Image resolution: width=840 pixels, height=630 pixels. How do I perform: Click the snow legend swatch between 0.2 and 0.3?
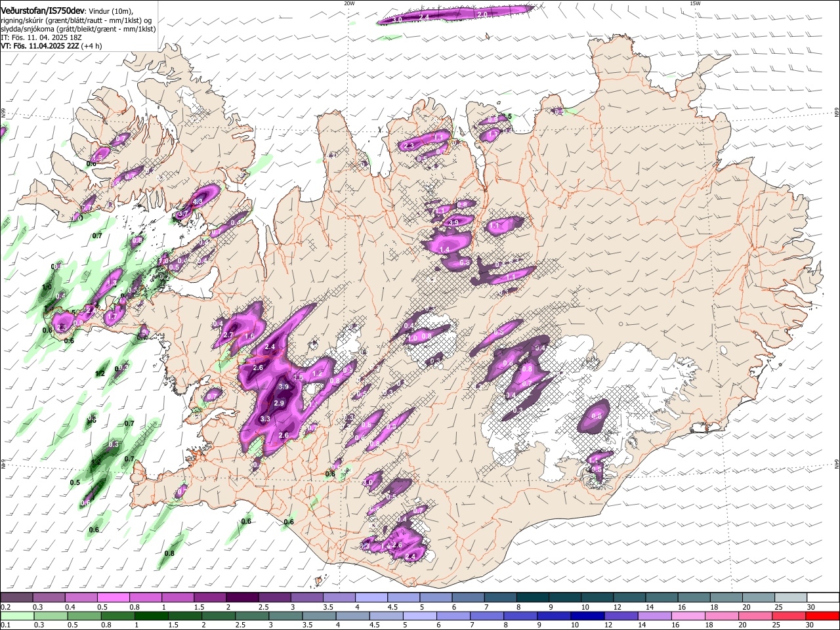pos(16,598)
